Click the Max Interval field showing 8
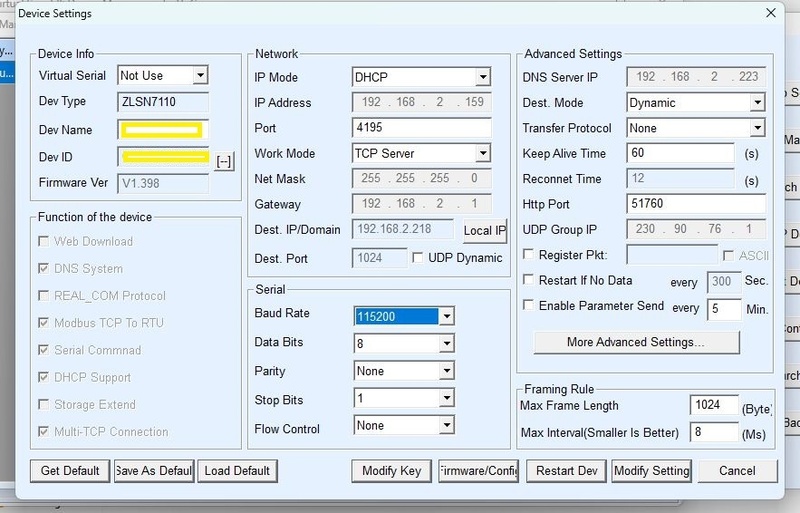 (x=714, y=432)
